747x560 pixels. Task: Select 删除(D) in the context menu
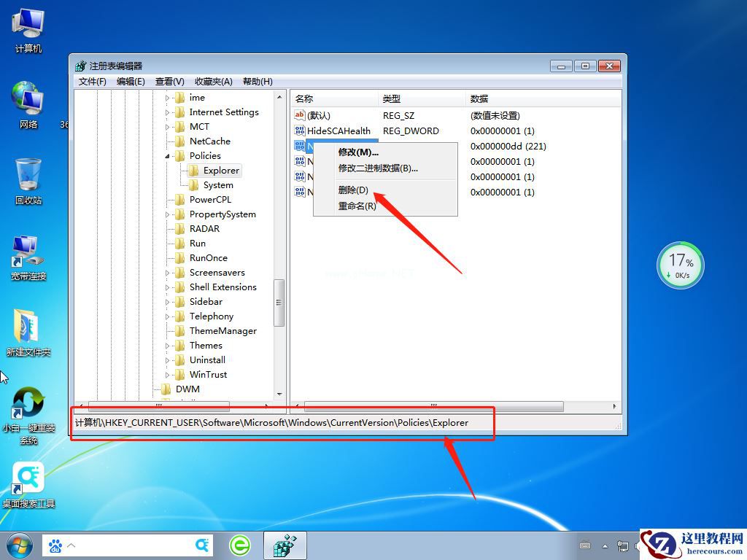coord(354,190)
